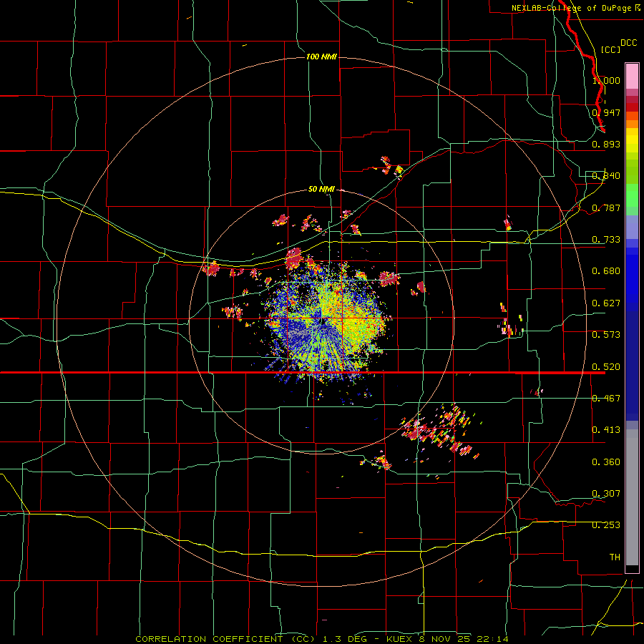Click the radar site center point of the sweep

coord(323,323)
